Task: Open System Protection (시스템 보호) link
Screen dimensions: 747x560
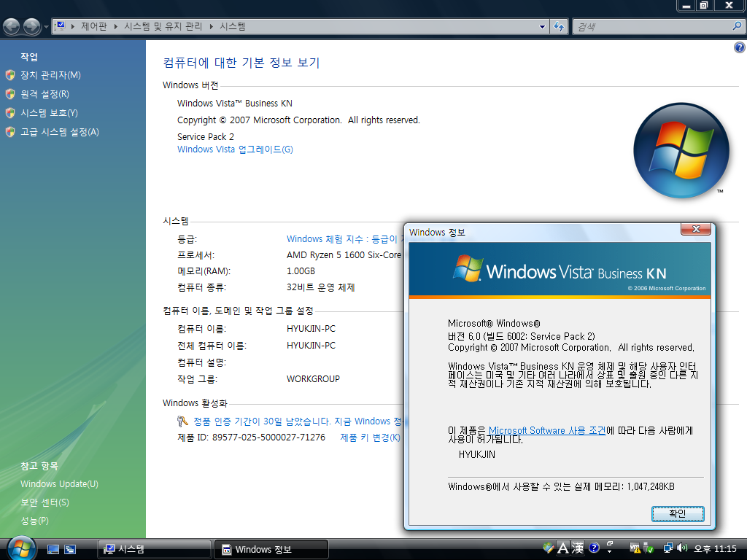Action: (x=49, y=113)
